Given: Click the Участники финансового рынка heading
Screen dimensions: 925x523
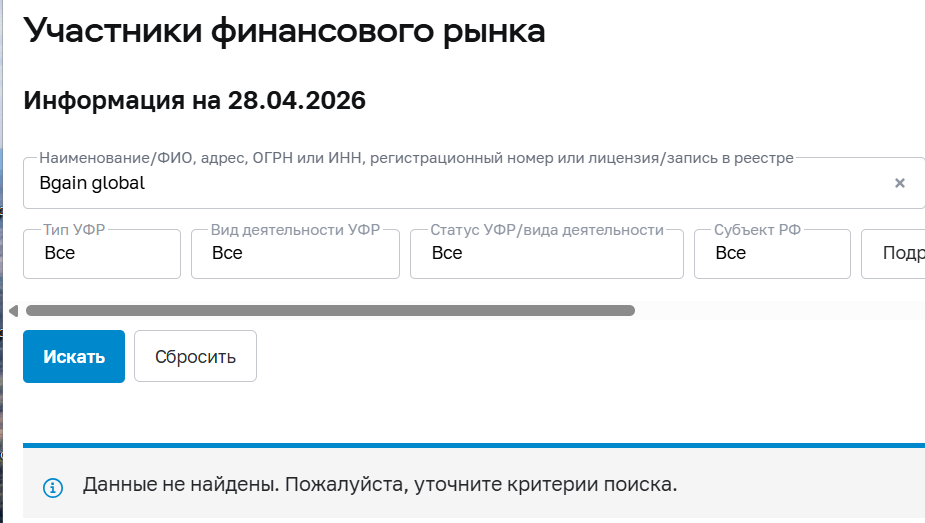Looking at the screenshot, I should (285, 30).
